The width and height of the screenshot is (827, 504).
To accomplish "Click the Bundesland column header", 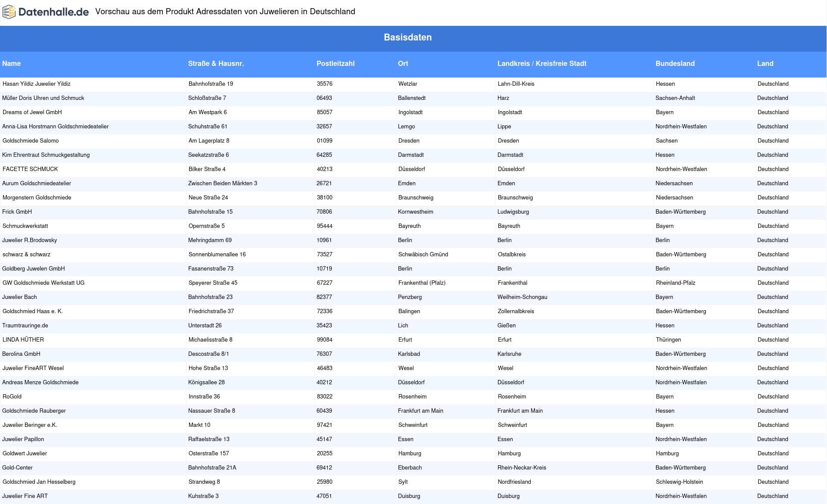I will point(675,64).
